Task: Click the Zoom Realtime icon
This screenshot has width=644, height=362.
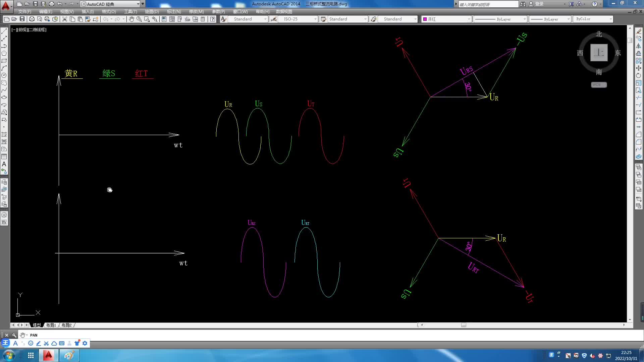Action: pyautogui.click(x=139, y=19)
